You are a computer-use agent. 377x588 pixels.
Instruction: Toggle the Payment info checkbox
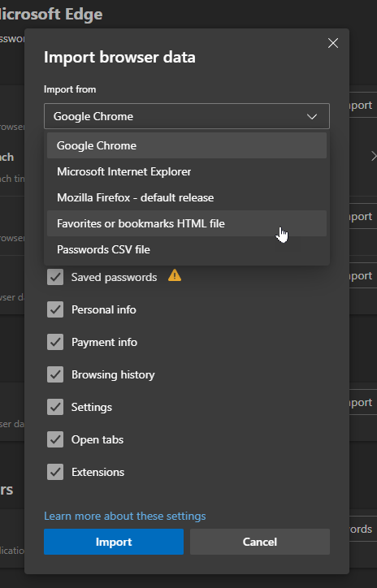pyautogui.click(x=55, y=342)
